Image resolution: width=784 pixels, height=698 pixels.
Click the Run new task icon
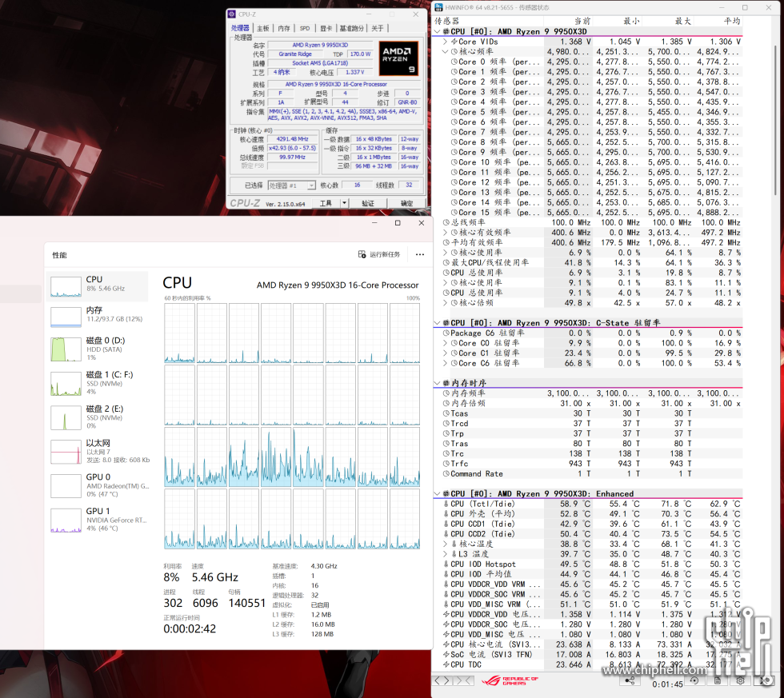(362, 254)
